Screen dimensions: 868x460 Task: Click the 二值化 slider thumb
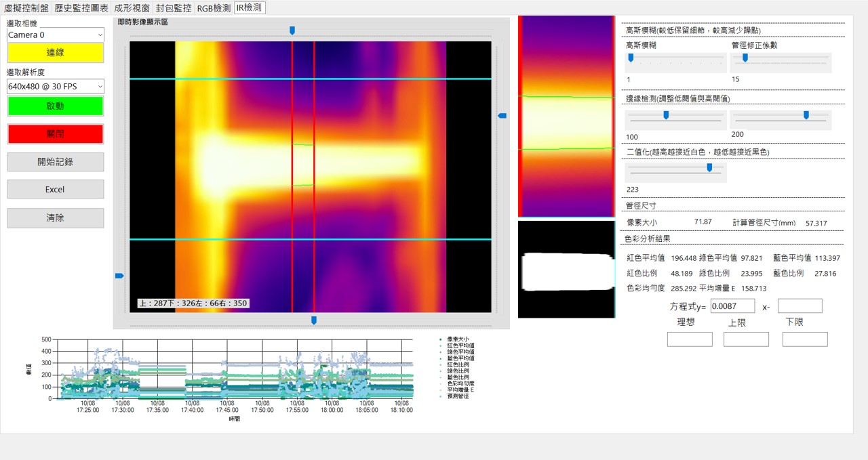(x=709, y=167)
